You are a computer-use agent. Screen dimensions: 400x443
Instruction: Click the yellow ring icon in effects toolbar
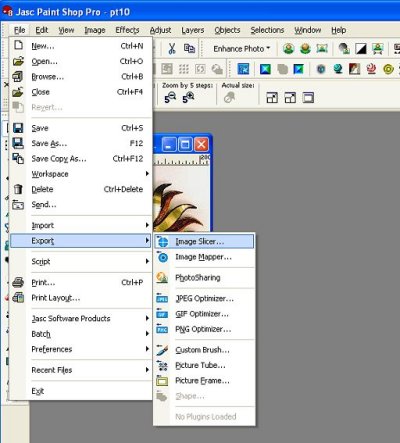(x=388, y=69)
